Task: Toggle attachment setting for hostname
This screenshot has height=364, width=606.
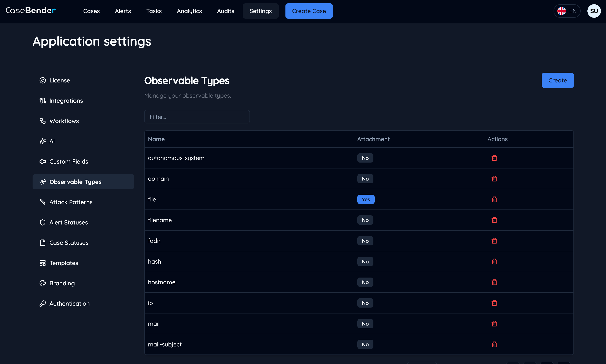Action: point(365,282)
